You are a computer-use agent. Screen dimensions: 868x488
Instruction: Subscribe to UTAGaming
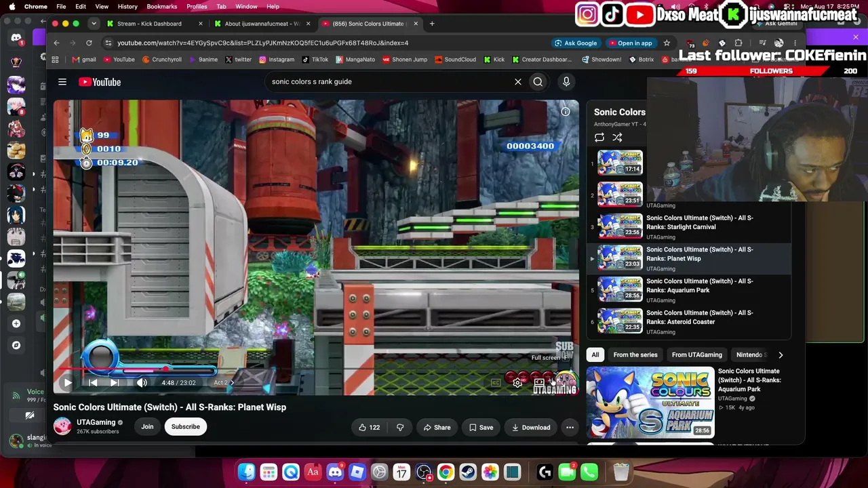coord(185,427)
